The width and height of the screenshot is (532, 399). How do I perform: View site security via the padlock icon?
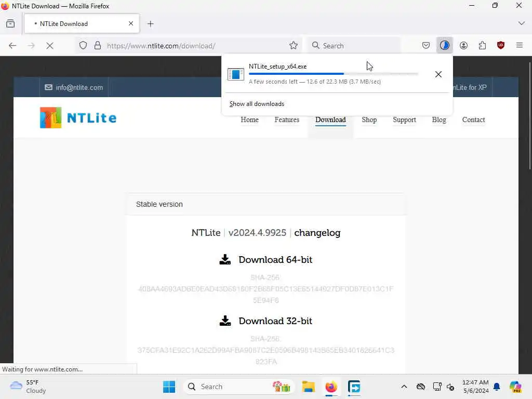click(x=97, y=46)
